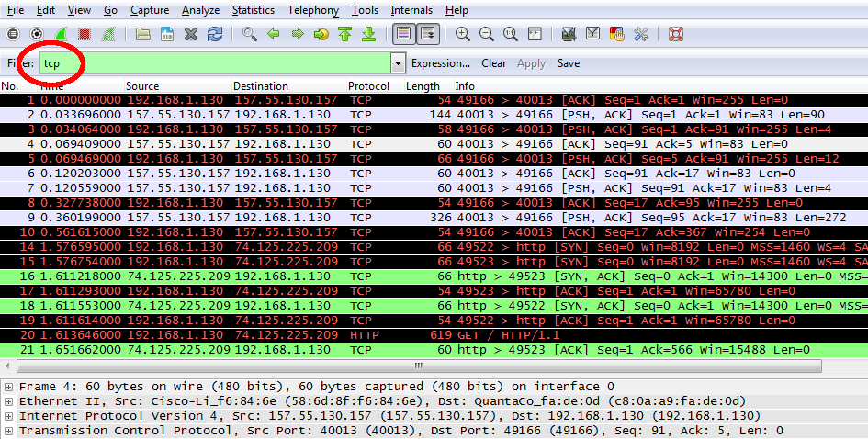Open the Edit menu

pos(46,10)
